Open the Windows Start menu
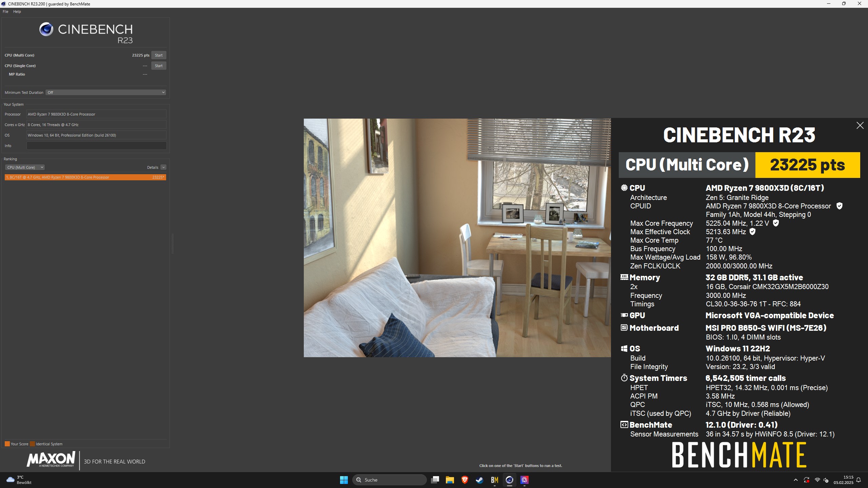The height and width of the screenshot is (488, 868). click(344, 480)
